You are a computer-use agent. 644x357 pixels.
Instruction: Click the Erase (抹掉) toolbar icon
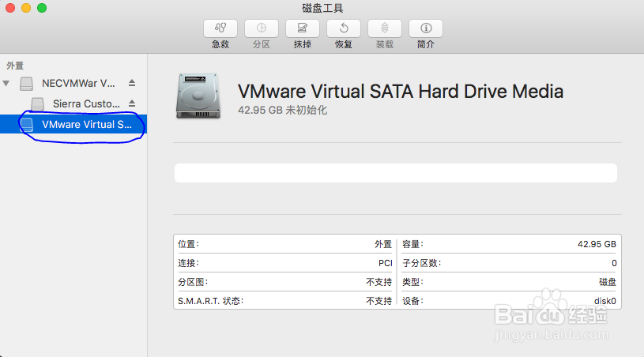coord(303,28)
